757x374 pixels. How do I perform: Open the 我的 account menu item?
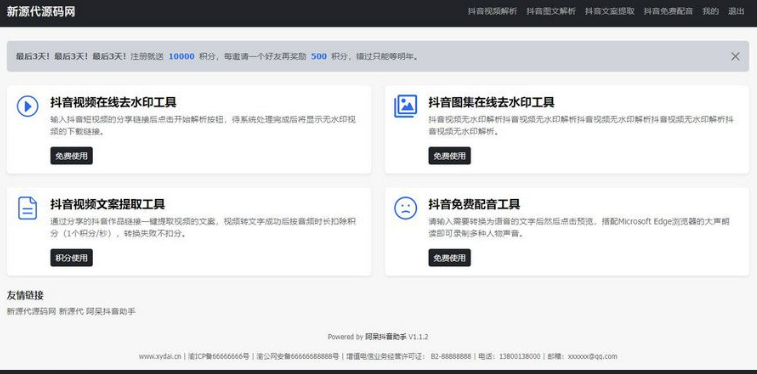(711, 12)
